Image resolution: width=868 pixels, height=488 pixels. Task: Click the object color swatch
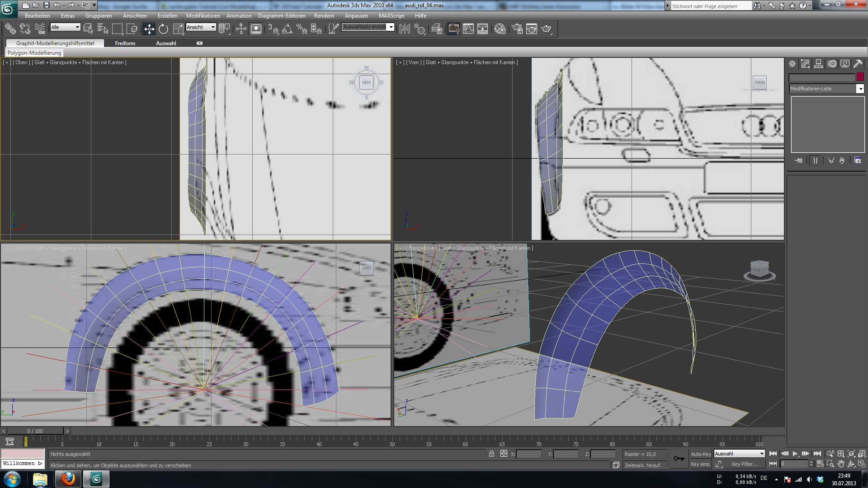point(860,77)
